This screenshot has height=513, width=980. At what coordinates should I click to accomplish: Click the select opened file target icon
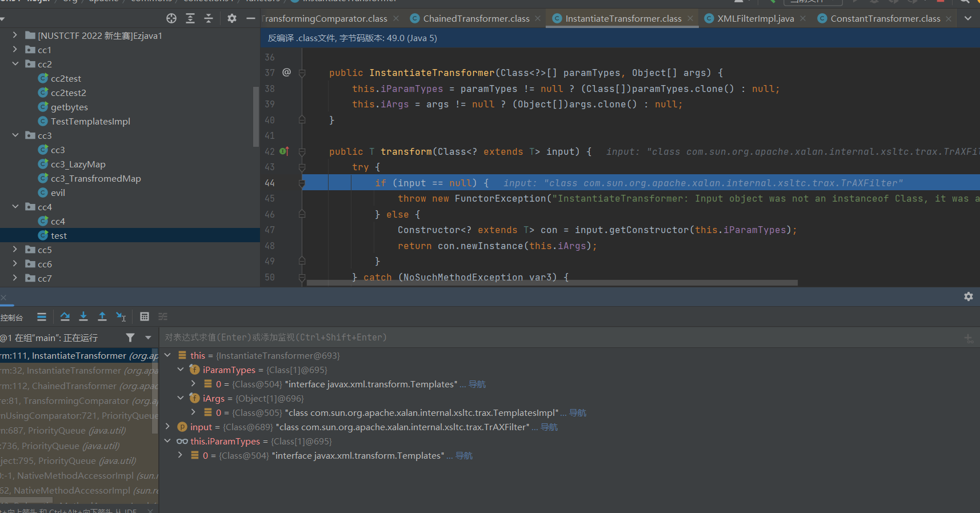click(171, 18)
